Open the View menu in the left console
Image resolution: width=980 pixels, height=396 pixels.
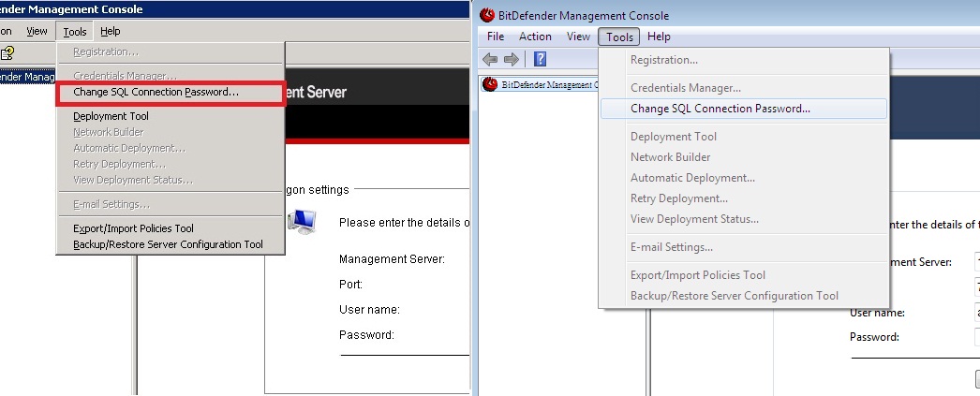(x=37, y=31)
